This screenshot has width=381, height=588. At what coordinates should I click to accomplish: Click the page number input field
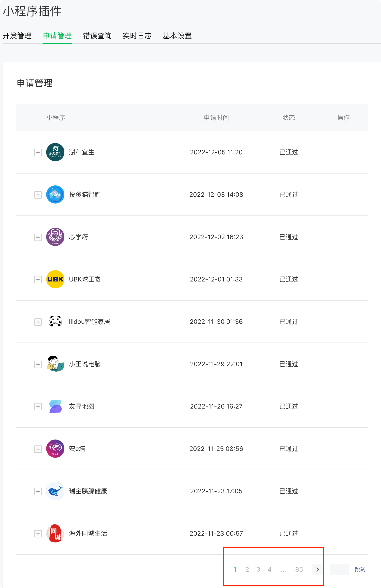tap(340, 570)
